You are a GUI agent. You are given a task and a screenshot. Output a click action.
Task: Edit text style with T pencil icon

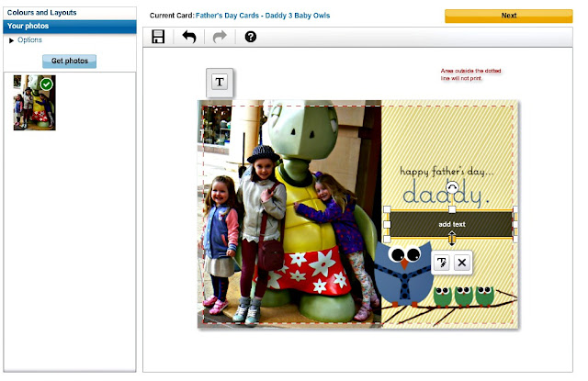click(442, 263)
